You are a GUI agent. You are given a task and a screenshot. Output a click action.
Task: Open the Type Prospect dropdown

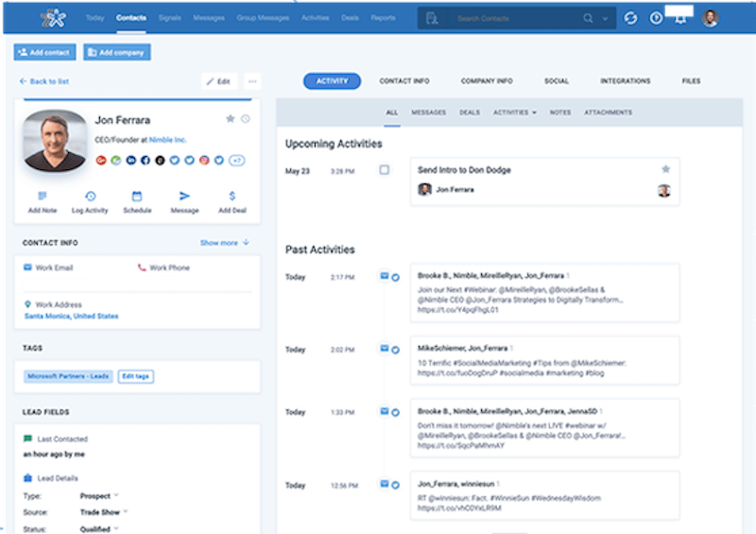coord(99,496)
